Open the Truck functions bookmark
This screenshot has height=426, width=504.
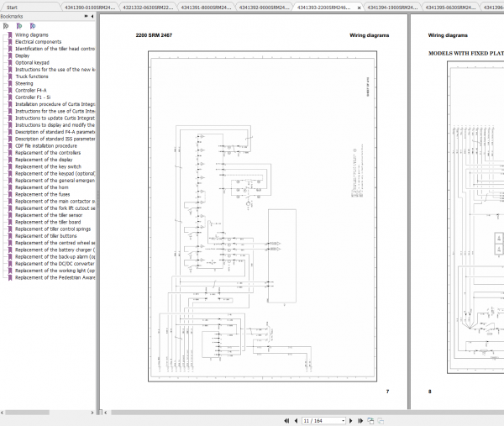pos(32,76)
